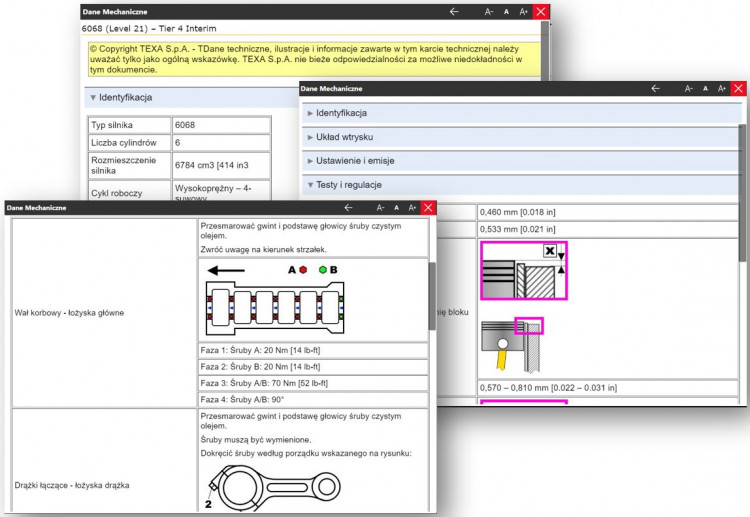
Task: Decrease font size (A-) in top rear window
Action: [488, 11]
